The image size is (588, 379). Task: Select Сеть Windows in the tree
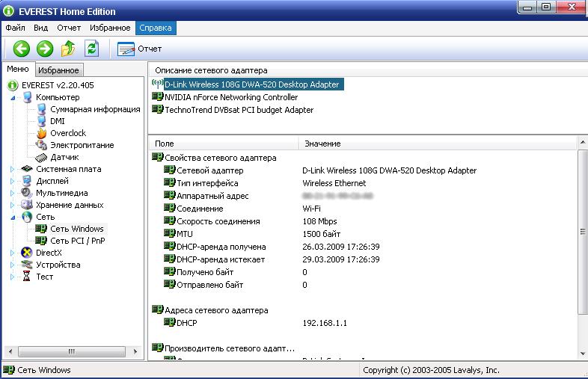[x=77, y=229]
